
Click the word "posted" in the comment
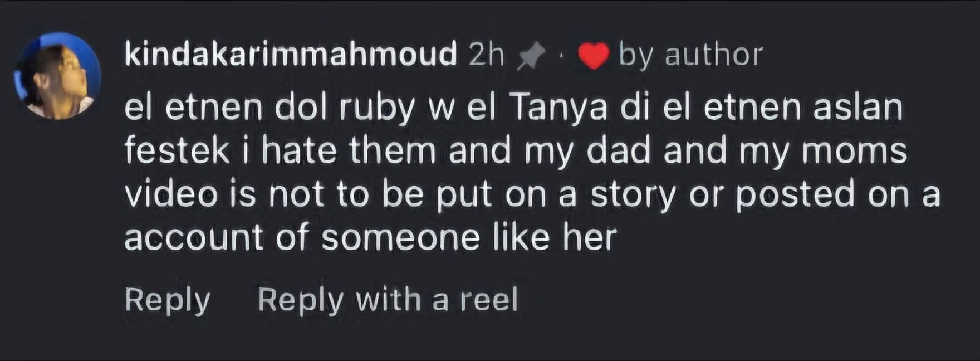[x=795, y=195]
